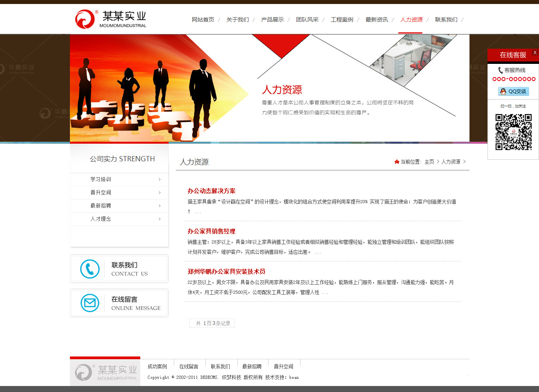Click the QR code image in sidebar

[513, 132]
